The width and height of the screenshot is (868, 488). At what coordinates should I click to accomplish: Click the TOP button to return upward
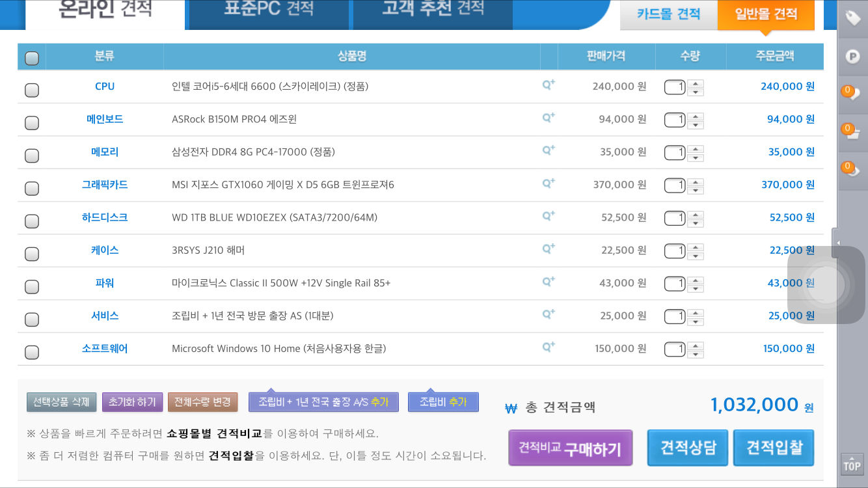(852, 465)
